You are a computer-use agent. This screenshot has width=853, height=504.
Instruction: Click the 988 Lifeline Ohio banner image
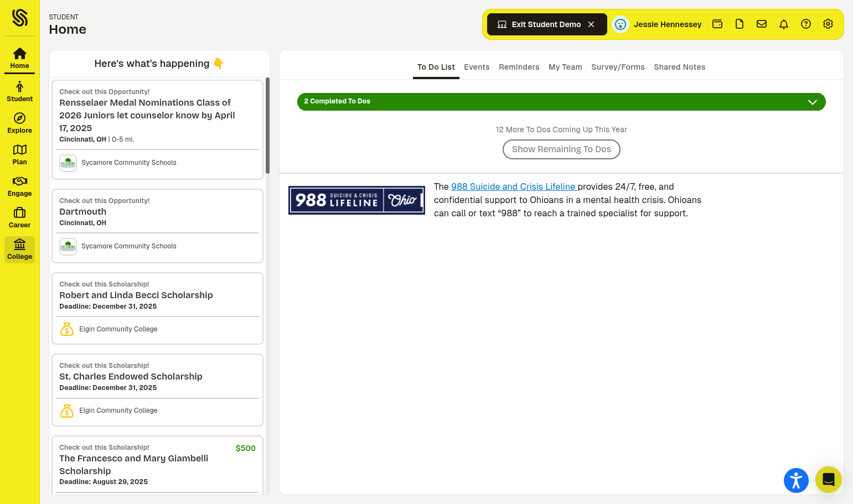pyautogui.click(x=356, y=200)
